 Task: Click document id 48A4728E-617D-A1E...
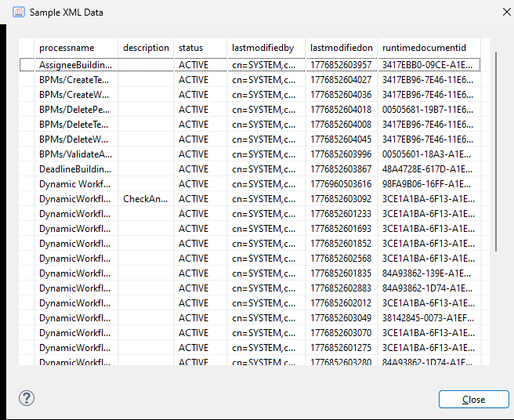click(x=427, y=169)
